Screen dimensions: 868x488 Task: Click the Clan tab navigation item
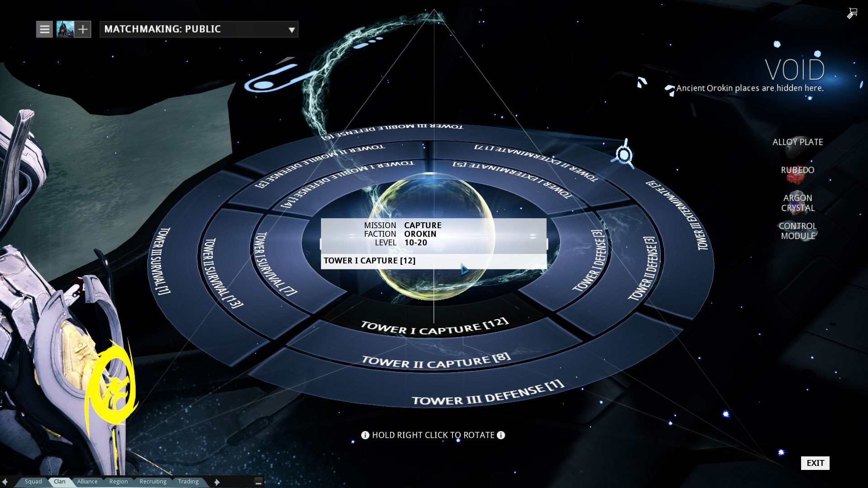60,481
